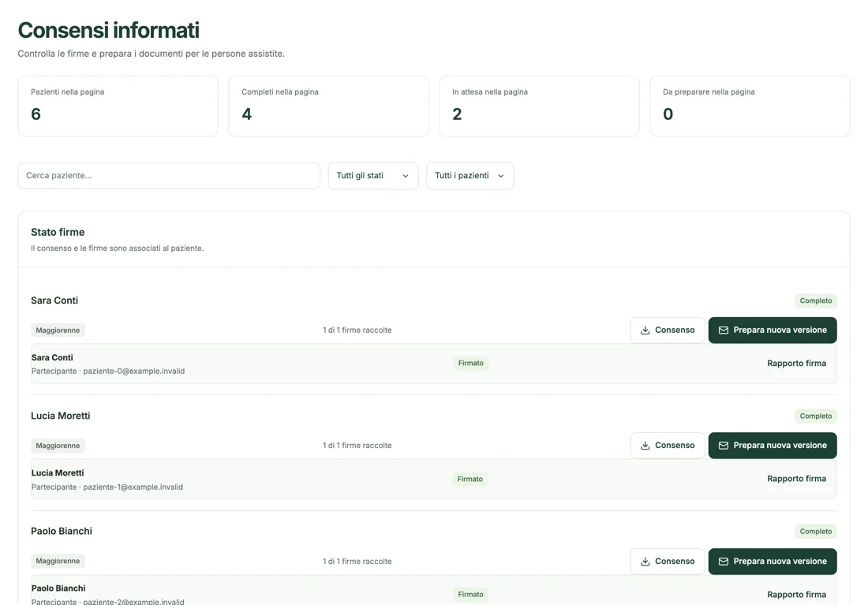Click the 'Maggiorenne' tag under Sara Conti

click(x=58, y=331)
